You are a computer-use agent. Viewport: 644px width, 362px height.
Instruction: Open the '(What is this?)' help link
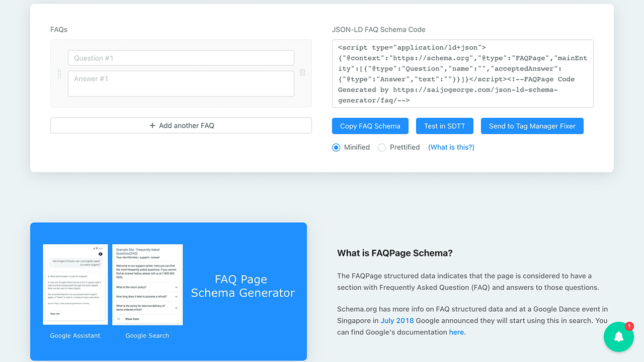pyautogui.click(x=451, y=147)
